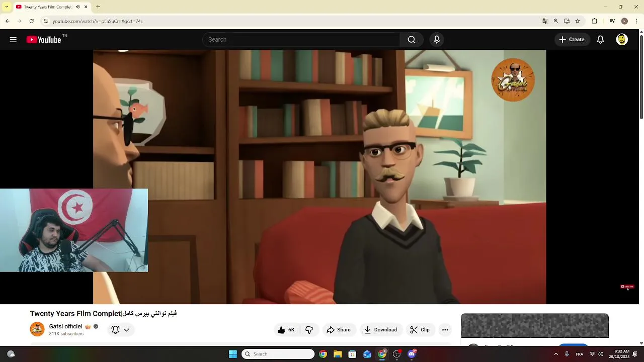
Task: Click the URL address bar
Action: pyautogui.click(x=292, y=21)
